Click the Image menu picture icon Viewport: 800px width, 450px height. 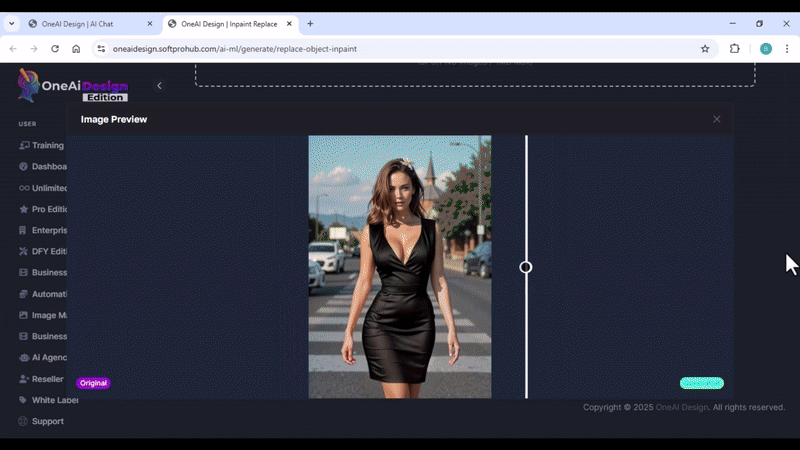point(24,315)
